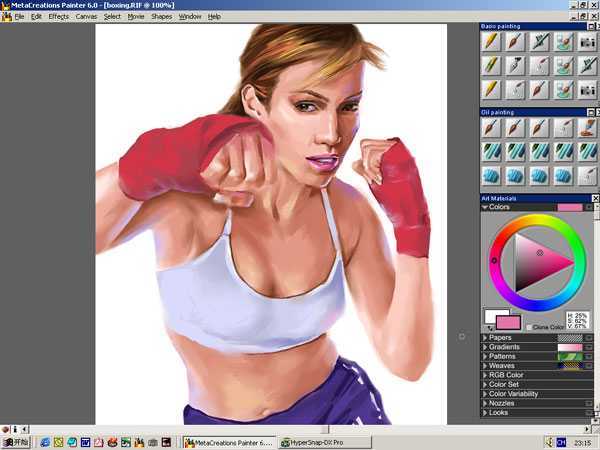Open the Movie menu
Image resolution: width=600 pixels, height=450 pixels.
click(x=136, y=16)
